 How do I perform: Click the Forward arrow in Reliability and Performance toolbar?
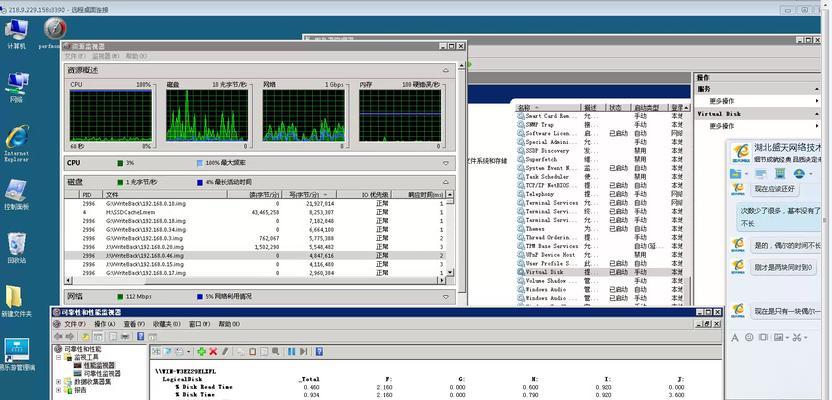pos(70,336)
